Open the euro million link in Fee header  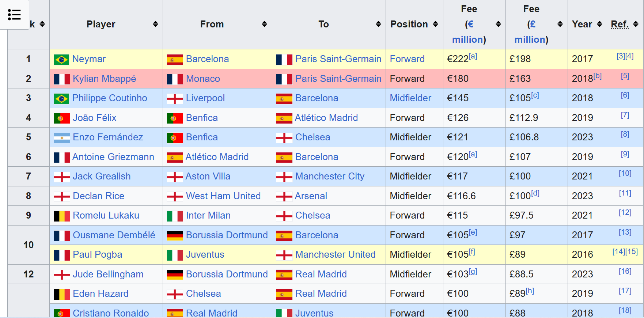pyautogui.click(x=467, y=32)
